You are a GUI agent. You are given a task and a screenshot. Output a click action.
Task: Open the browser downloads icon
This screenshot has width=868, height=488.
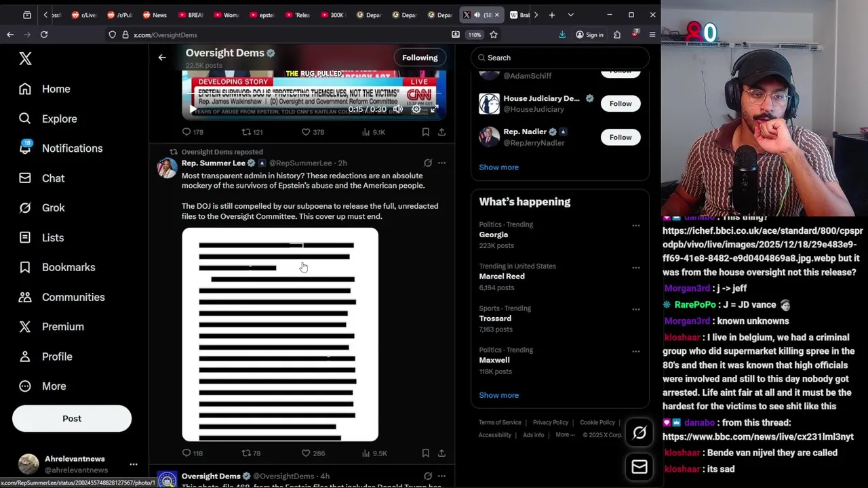pos(562,35)
